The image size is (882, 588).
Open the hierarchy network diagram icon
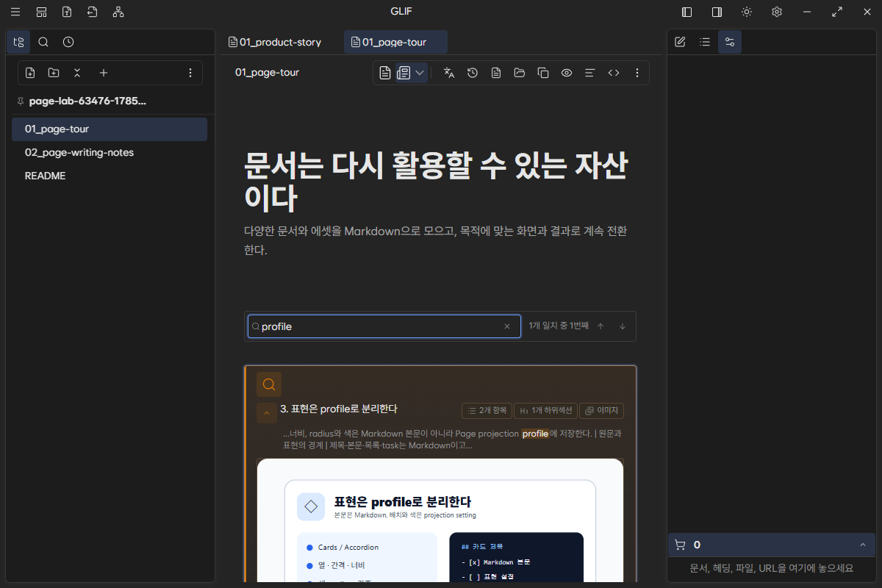[118, 12]
